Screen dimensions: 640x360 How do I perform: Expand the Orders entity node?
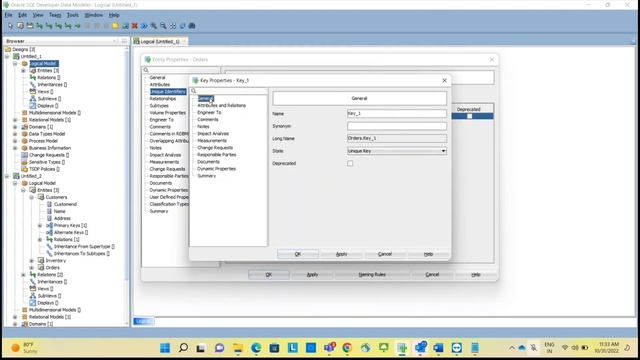coord(31,268)
